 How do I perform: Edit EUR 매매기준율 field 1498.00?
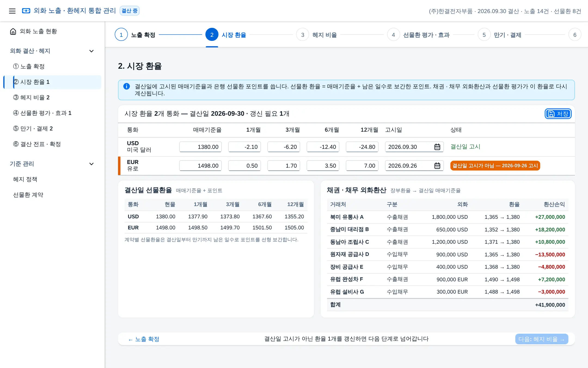pos(200,166)
